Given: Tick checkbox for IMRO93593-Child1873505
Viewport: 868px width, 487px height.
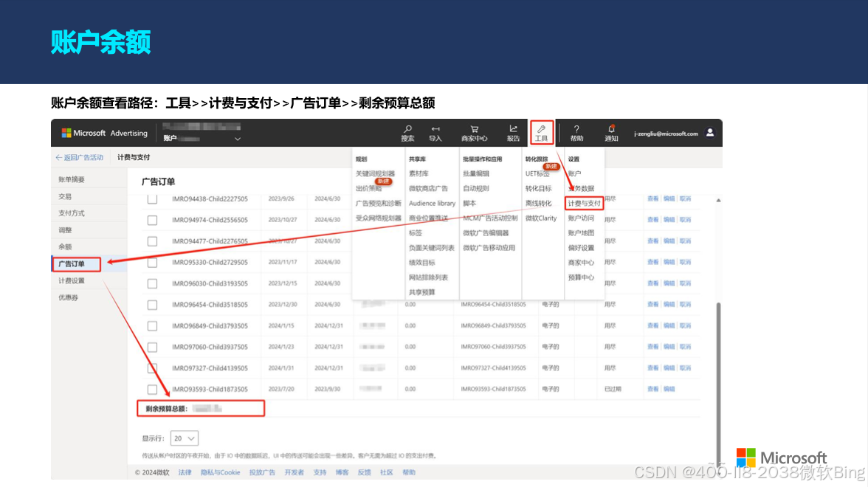Looking at the screenshot, I should (x=152, y=390).
